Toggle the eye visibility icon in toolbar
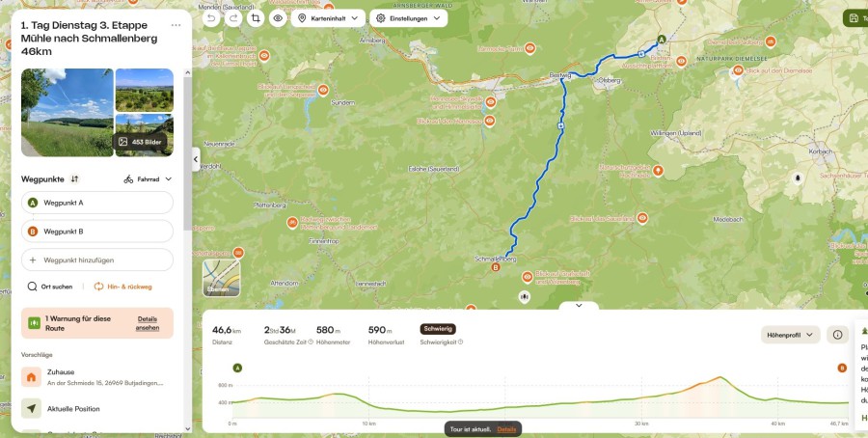 click(x=278, y=18)
